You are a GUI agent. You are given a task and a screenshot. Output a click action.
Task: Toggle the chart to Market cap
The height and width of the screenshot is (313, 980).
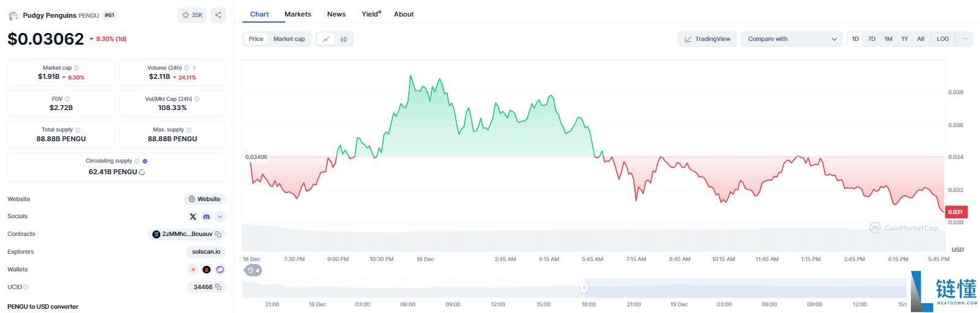[x=289, y=39]
